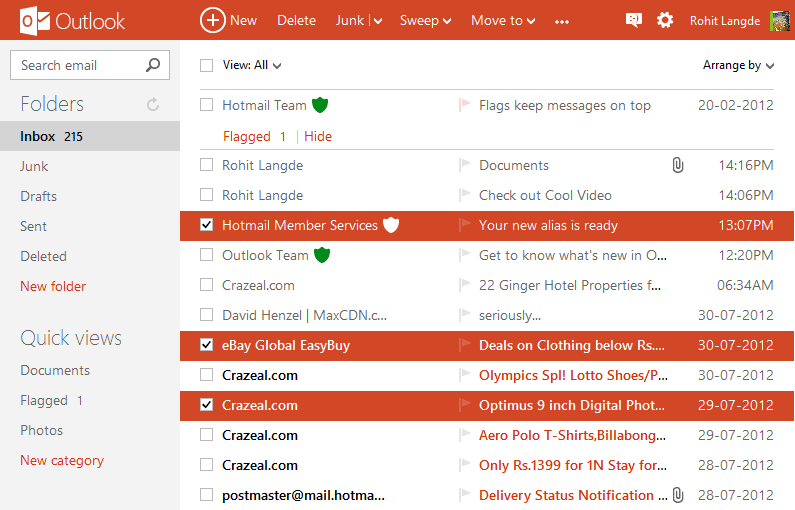Check the Outlook Team message box
The image size is (795, 510).
tap(206, 254)
